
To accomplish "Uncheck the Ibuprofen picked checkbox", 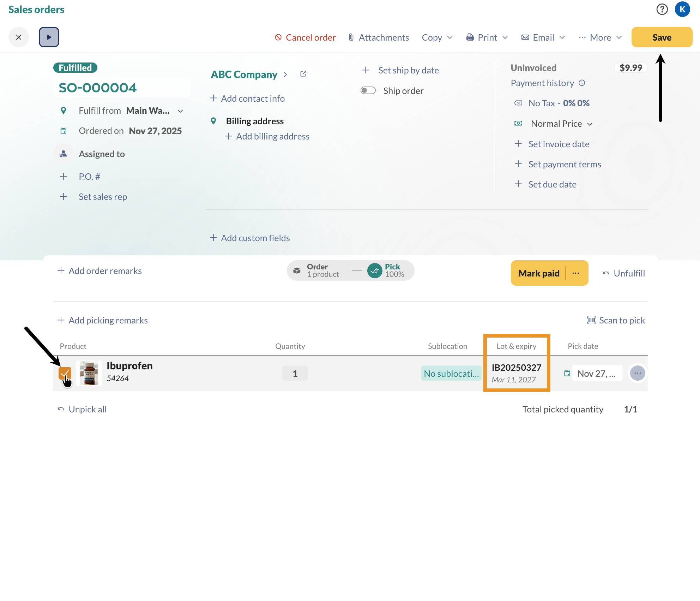I will click(x=65, y=373).
